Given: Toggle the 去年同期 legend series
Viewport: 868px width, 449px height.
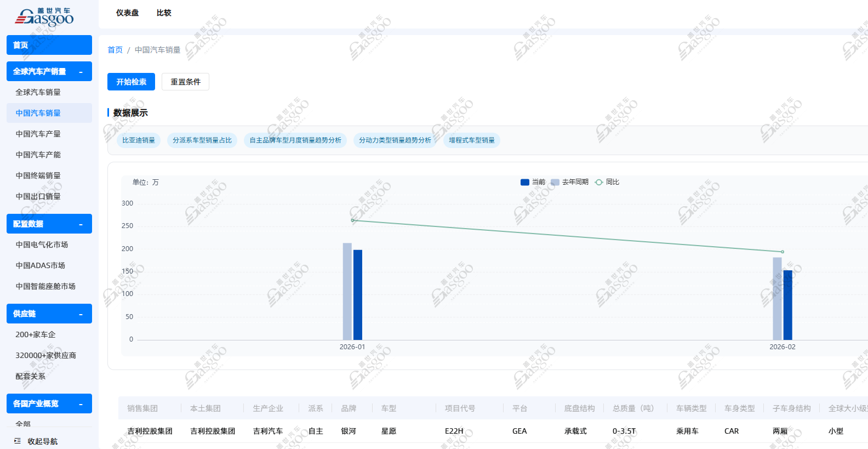Looking at the screenshot, I should [569, 182].
